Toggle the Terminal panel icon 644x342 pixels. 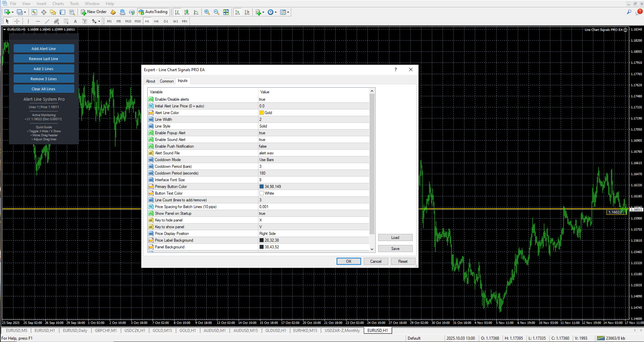62,12
